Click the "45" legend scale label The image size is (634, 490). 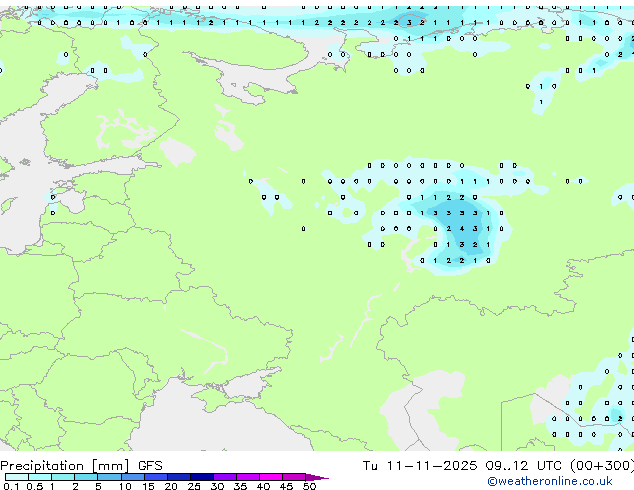click(286, 486)
